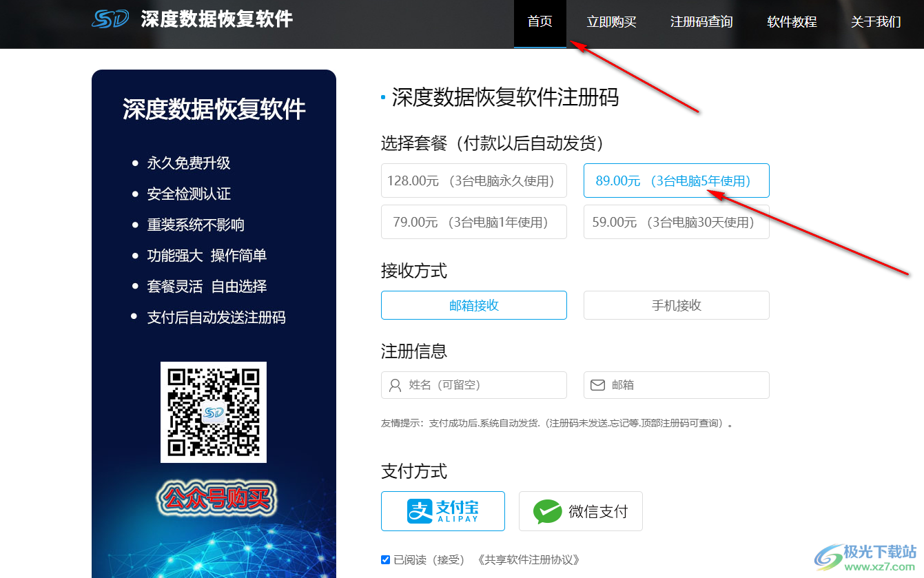Click the sidebar 深度数据恢复软件 title
Screen dimensions: 924x578
click(x=214, y=110)
